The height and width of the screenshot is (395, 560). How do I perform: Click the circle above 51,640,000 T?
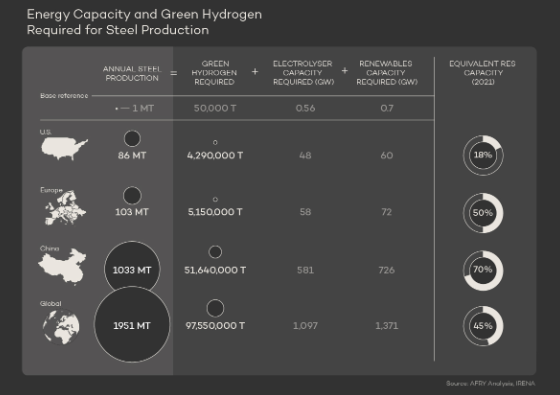tap(215, 252)
